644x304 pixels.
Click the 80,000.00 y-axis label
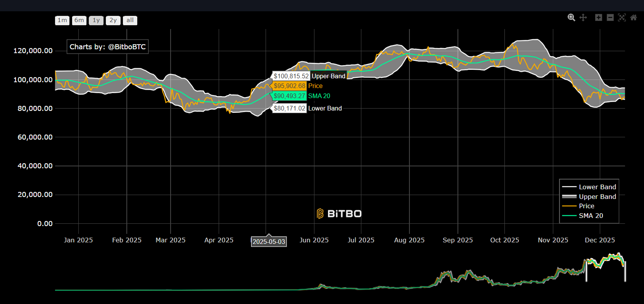pos(35,108)
